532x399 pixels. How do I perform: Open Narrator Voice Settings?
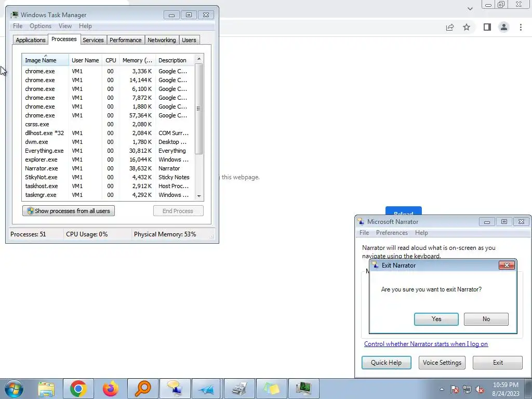(x=442, y=362)
